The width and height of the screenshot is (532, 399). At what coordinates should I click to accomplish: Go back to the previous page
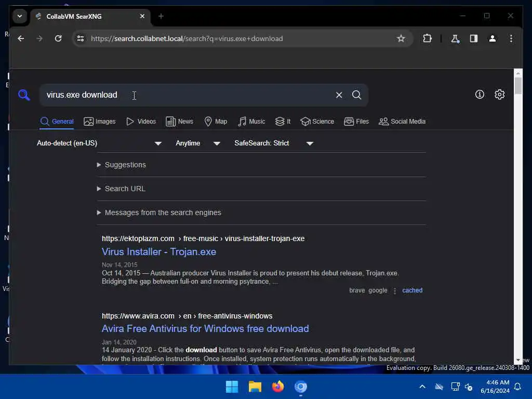[21, 38]
